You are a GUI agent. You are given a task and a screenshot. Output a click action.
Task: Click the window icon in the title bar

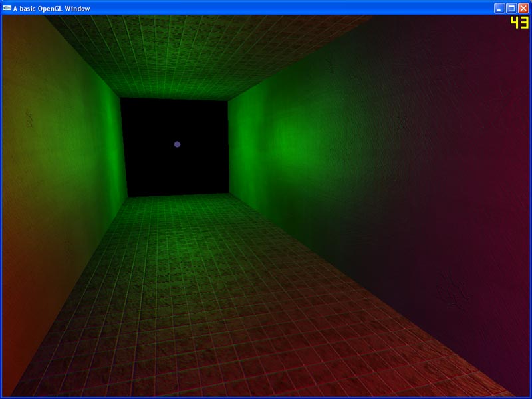point(7,8)
